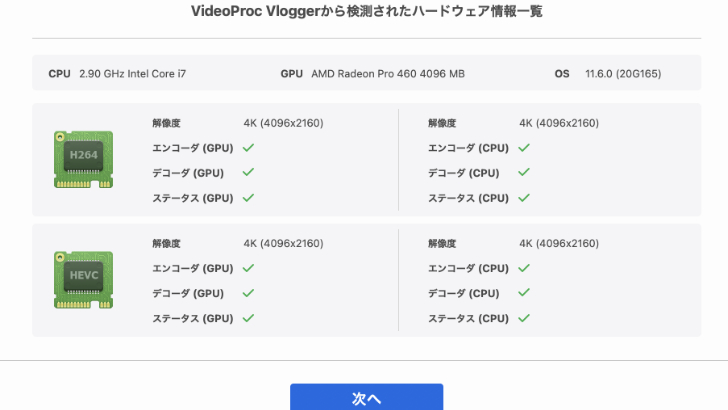Viewport: 728px width, 410px height.
Task: Click the hardware info list heading
Action: (366, 11)
